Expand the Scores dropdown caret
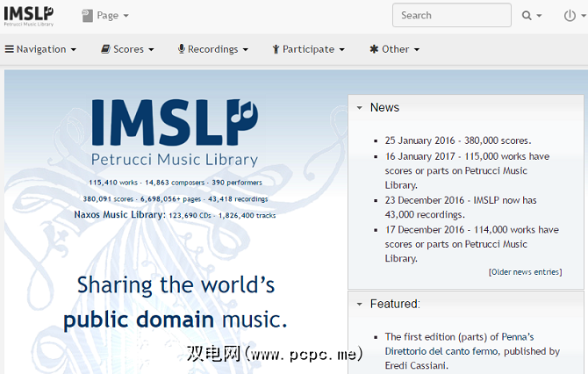The image size is (588, 374). coord(151,49)
